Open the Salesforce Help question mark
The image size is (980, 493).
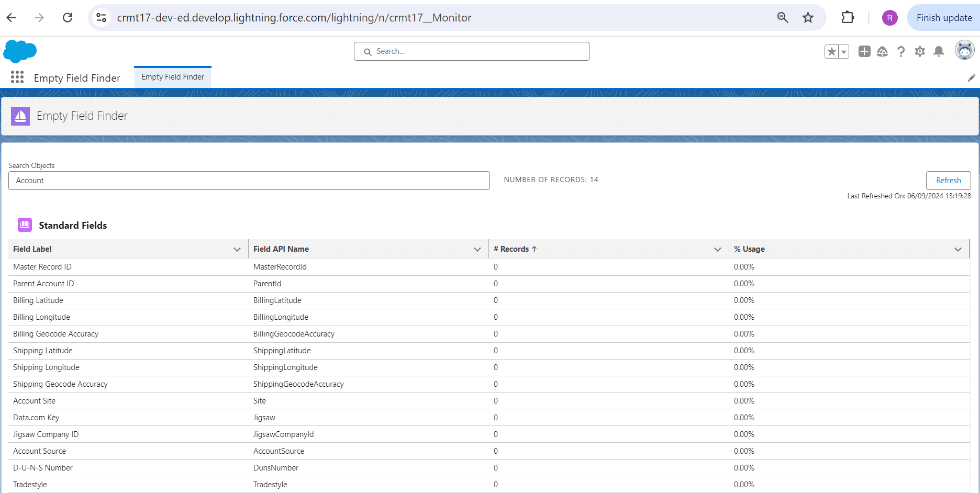(900, 51)
